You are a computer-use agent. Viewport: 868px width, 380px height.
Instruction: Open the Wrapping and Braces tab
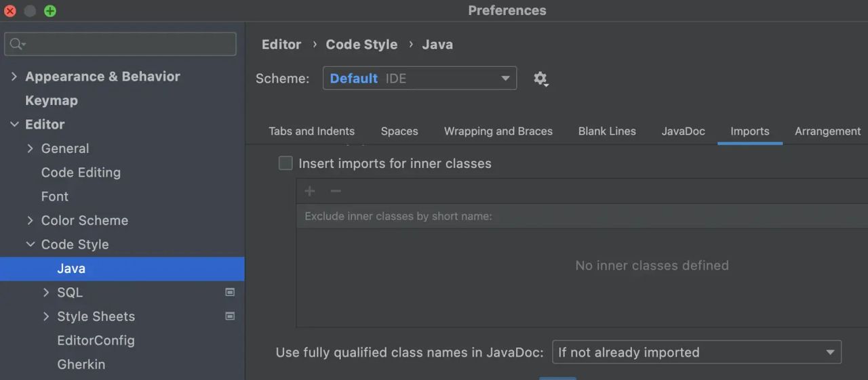[x=498, y=131]
